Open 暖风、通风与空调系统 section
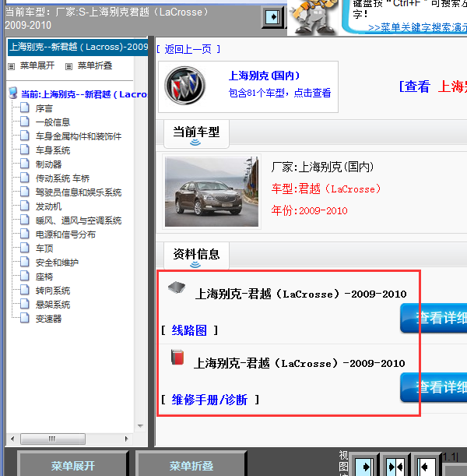This screenshot has width=467, height=476. tap(79, 220)
